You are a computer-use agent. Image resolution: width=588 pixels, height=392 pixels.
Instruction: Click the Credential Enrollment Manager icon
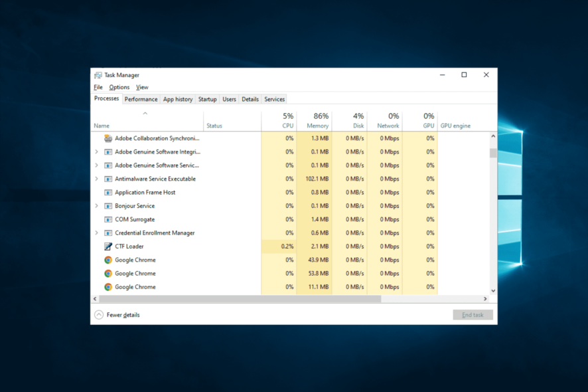108,233
